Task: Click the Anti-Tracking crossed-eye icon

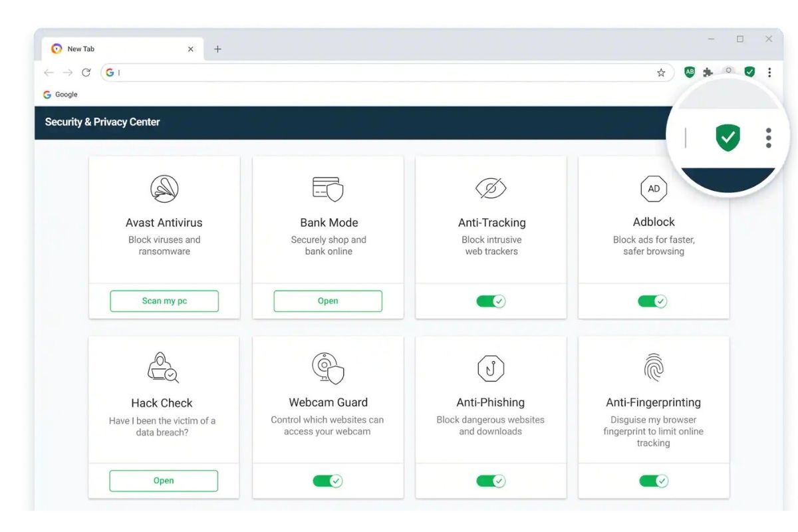Action: [x=491, y=189]
